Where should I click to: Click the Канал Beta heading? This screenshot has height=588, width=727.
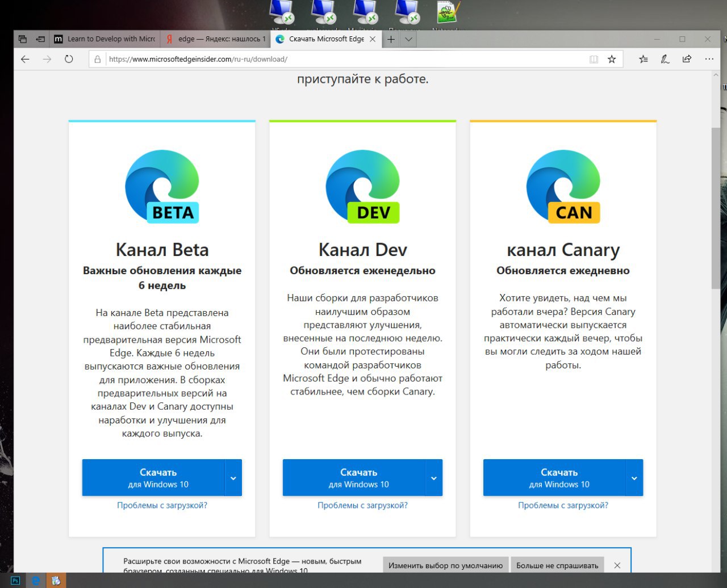pyautogui.click(x=162, y=250)
